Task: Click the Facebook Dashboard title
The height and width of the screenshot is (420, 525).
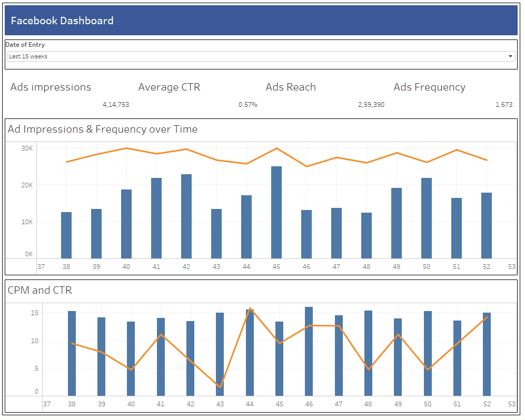Action: pyautogui.click(x=62, y=21)
